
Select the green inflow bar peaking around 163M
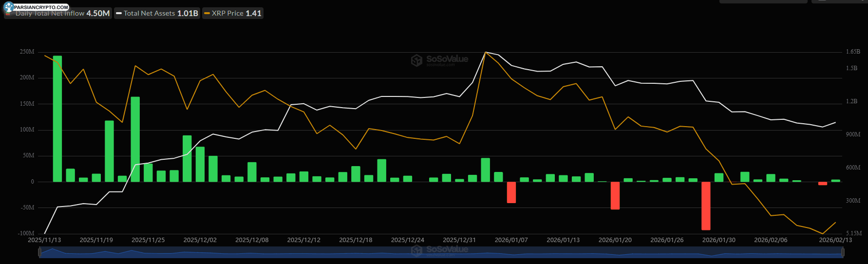135,139
